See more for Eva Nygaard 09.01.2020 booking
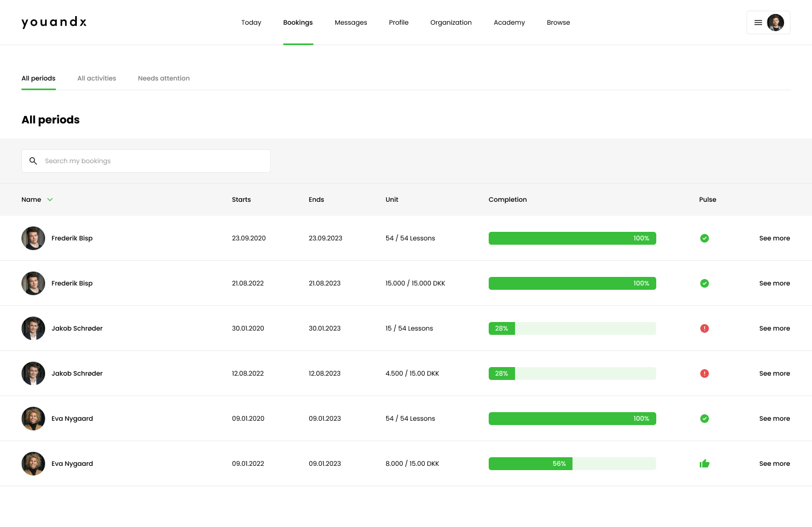Screen dimensions: 812x527 coord(774,419)
